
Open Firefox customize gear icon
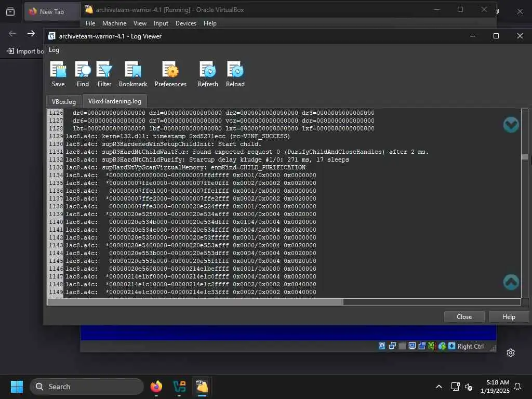(x=511, y=353)
